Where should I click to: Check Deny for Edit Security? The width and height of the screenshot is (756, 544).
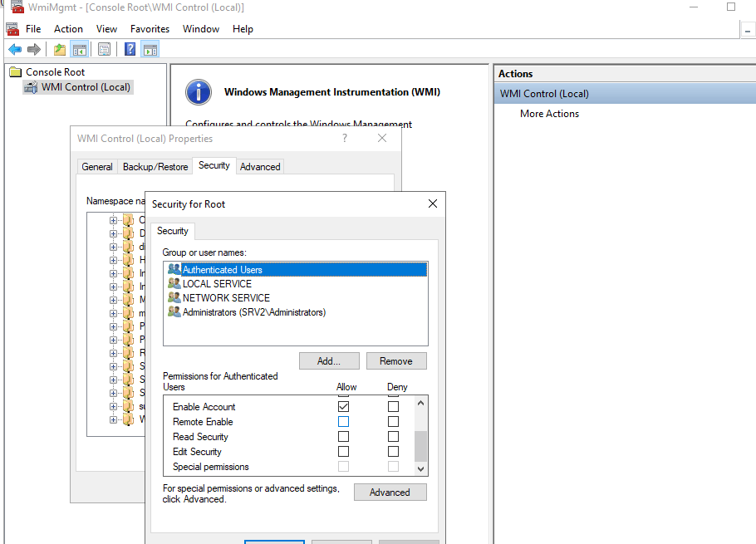(x=394, y=452)
